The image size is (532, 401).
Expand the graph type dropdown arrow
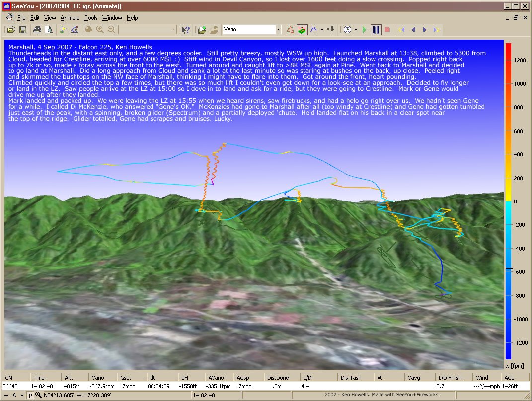point(322,30)
